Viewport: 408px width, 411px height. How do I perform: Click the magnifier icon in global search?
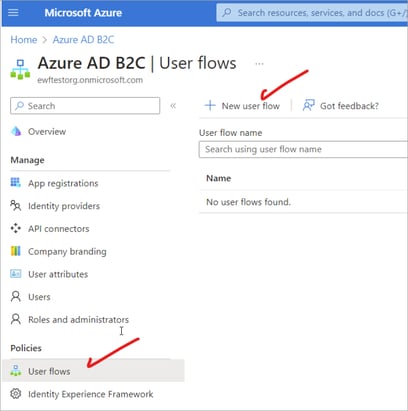[227, 13]
